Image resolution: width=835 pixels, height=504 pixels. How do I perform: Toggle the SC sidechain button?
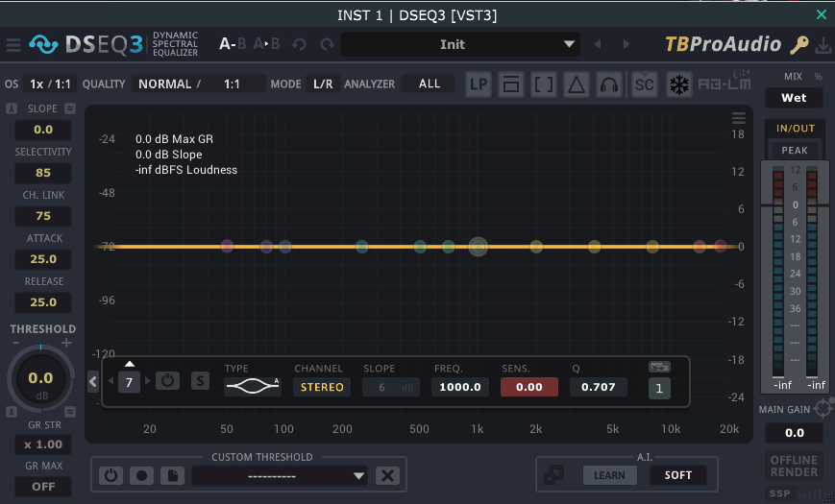(644, 84)
